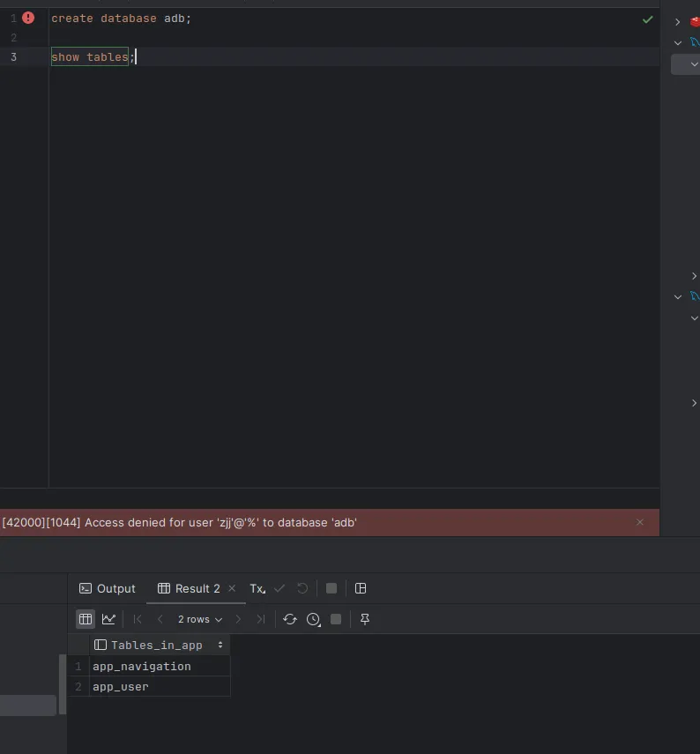Image resolution: width=700 pixels, height=754 pixels.
Task: Select the app_user row cell
Action: coord(121,686)
